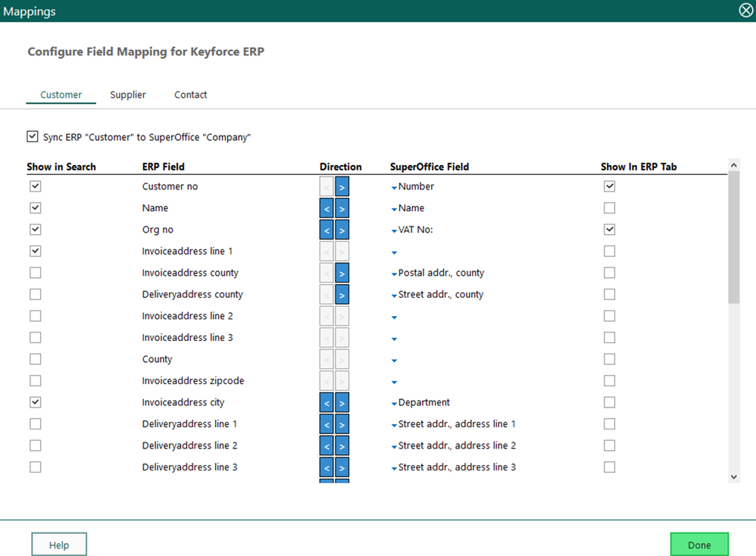The width and height of the screenshot is (756, 556).
Task: Click right-arrow direction button for Customer no
Action: pos(342,186)
